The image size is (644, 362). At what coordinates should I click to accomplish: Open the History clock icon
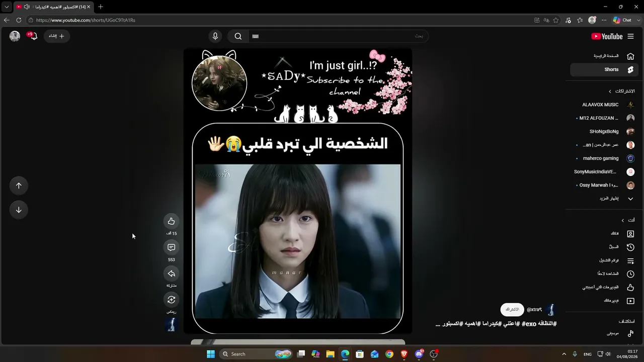coord(630,247)
